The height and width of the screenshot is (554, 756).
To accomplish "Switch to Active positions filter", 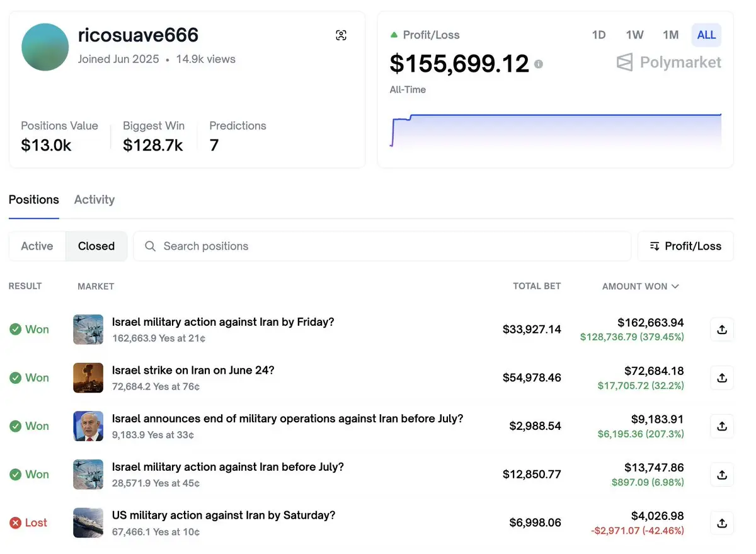I will click(37, 246).
